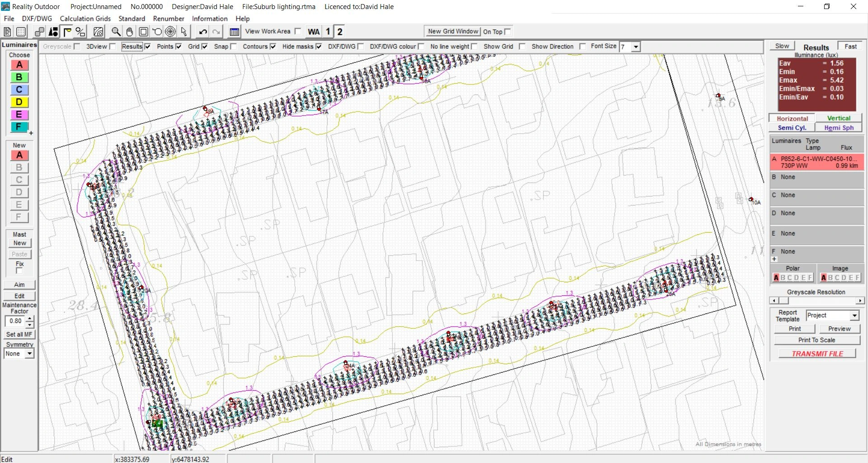Select the magnifier zoom tool
The image size is (868, 463).
(116, 32)
